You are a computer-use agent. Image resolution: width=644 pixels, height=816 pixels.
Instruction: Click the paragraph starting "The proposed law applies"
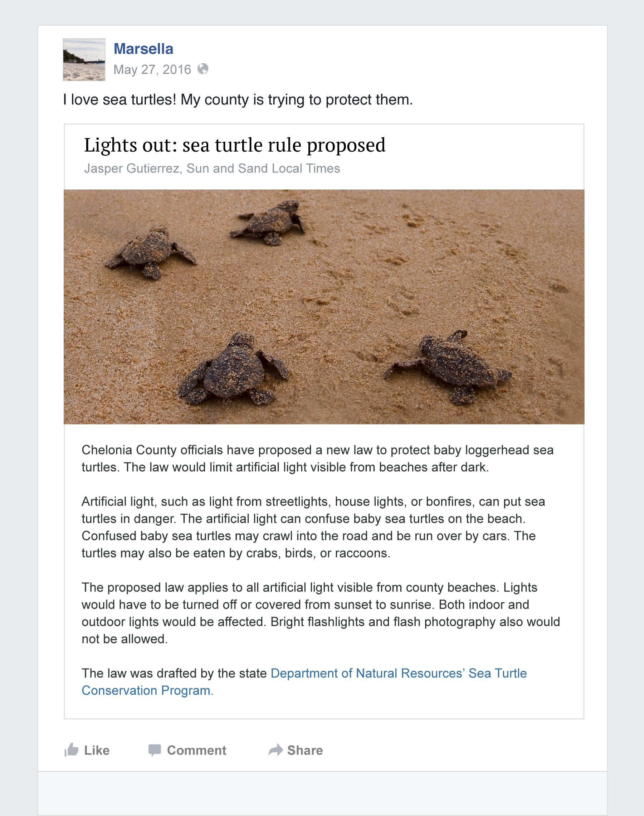pyautogui.click(x=321, y=613)
